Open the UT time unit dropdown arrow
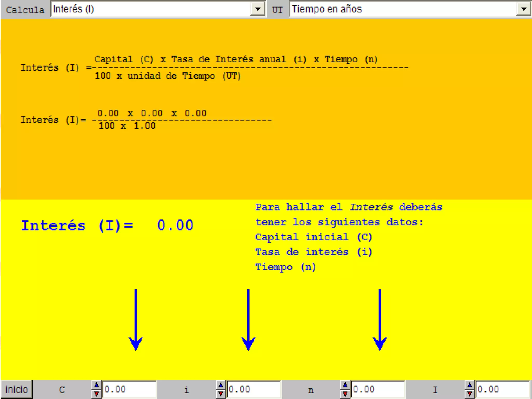The image size is (532, 399). point(523,9)
